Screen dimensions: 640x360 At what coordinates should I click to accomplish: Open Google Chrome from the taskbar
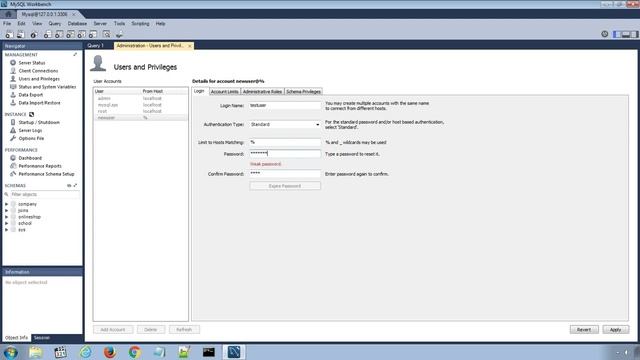(x=135, y=352)
